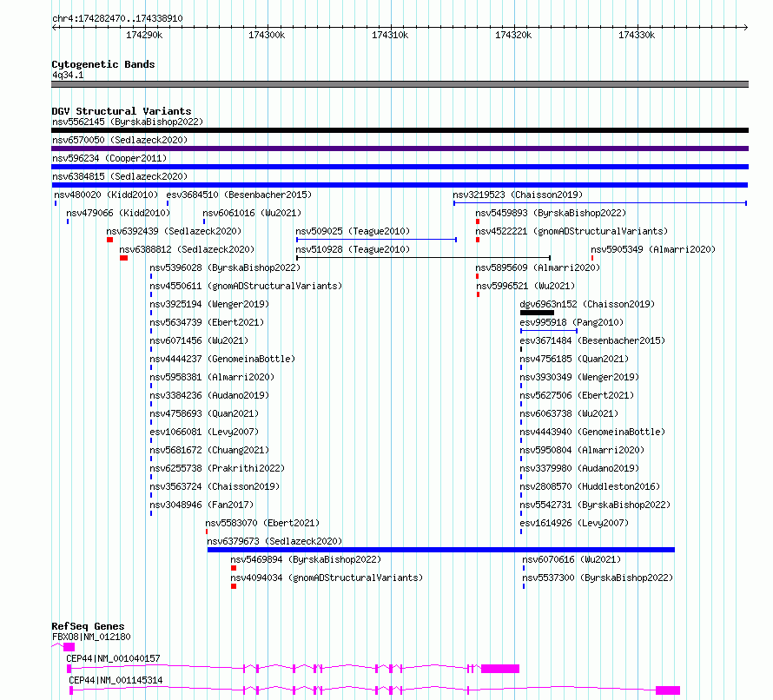Open variant nsv4756185 (Quan2021)
773x700 pixels.
[x=574, y=359]
